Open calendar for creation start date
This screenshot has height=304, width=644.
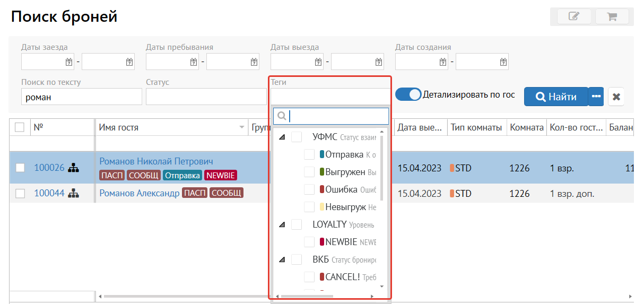(x=443, y=62)
